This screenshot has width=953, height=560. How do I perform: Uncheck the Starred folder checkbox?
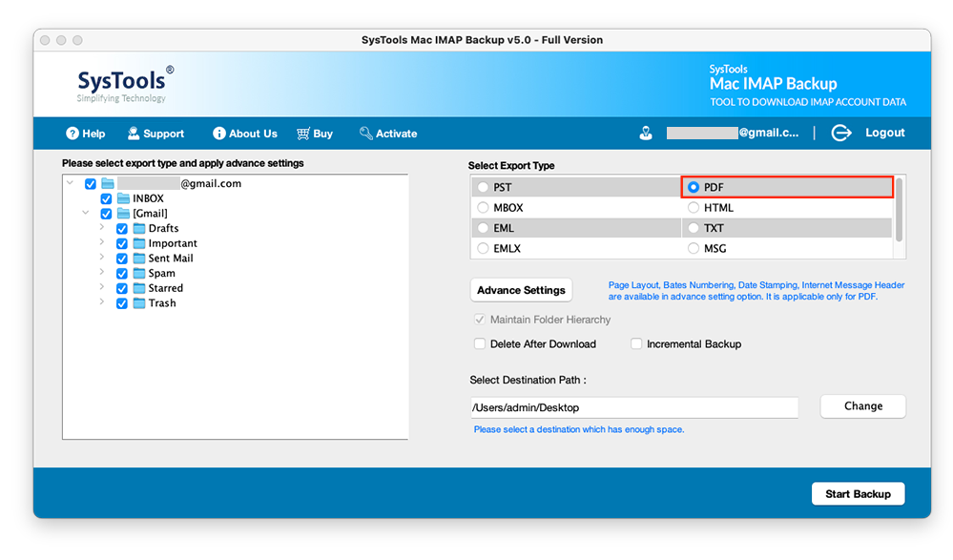pyautogui.click(x=122, y=288)
